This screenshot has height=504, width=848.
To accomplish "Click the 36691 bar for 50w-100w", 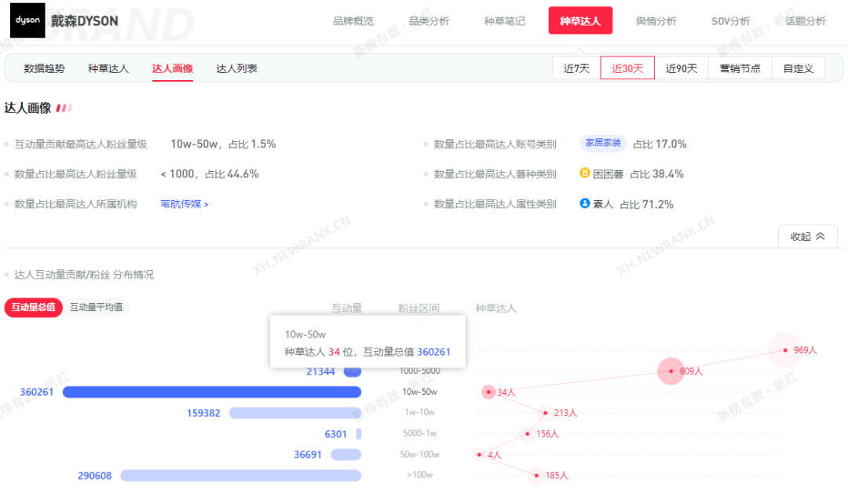I will tap(346, 455).
